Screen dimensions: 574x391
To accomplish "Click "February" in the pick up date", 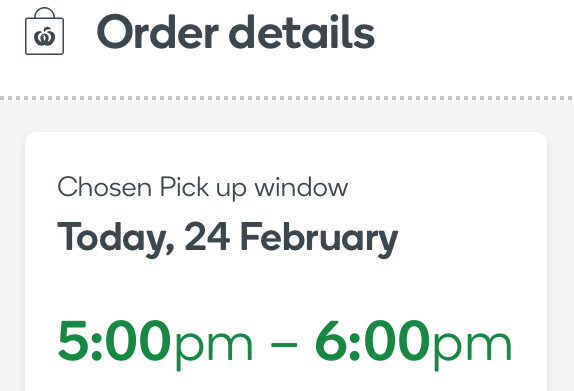I will 319,239.
